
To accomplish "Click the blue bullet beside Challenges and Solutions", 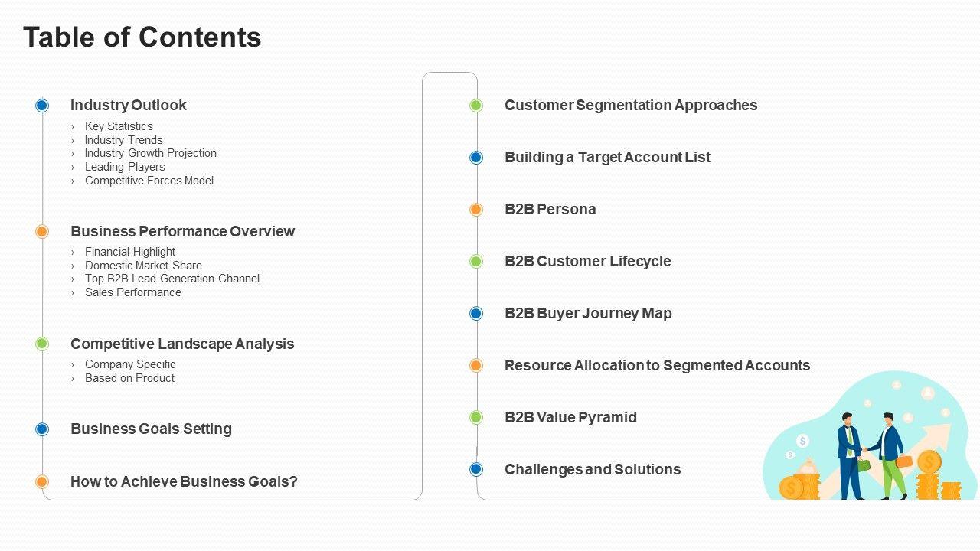I will [476, 470].
